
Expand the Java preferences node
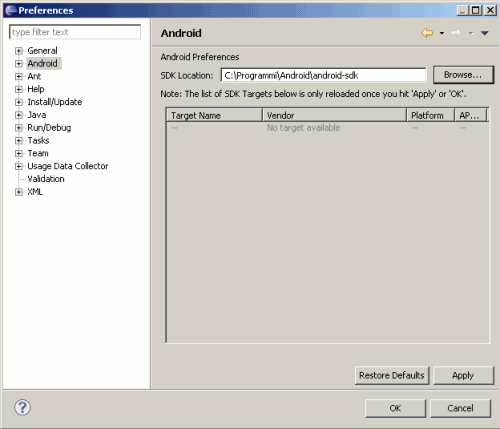[19, 115]
